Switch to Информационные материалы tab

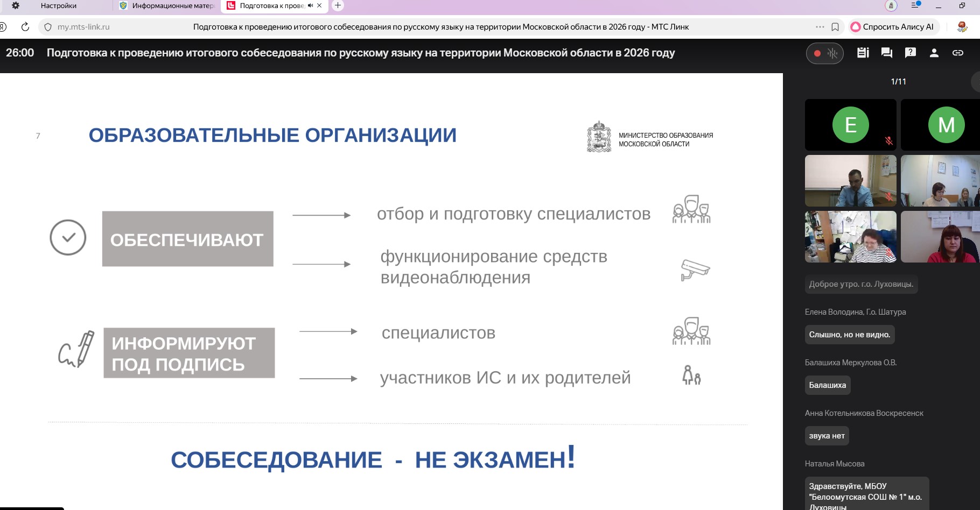(172, 6)
